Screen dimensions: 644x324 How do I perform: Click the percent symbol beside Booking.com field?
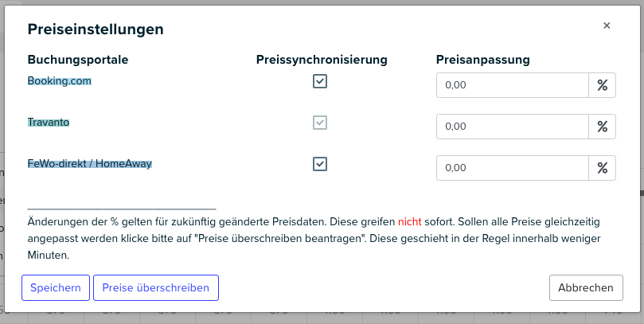point(602,85)
